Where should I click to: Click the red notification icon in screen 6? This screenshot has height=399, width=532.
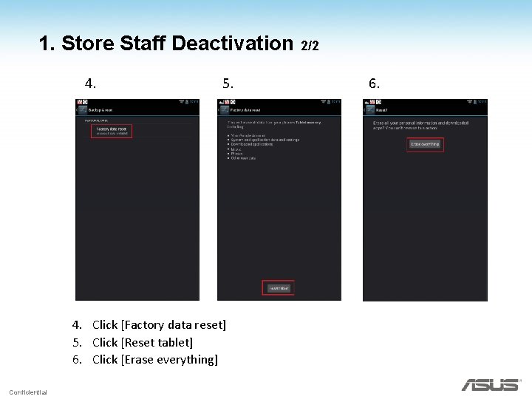pos(372,102)
